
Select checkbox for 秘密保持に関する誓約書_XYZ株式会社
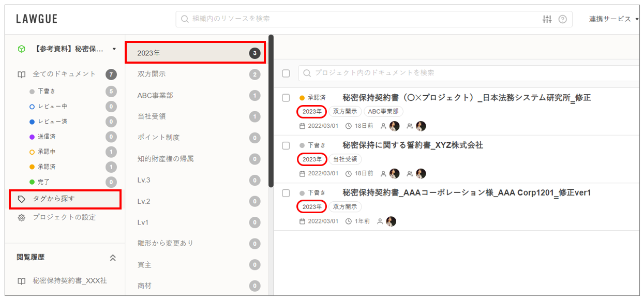point(286,145)
